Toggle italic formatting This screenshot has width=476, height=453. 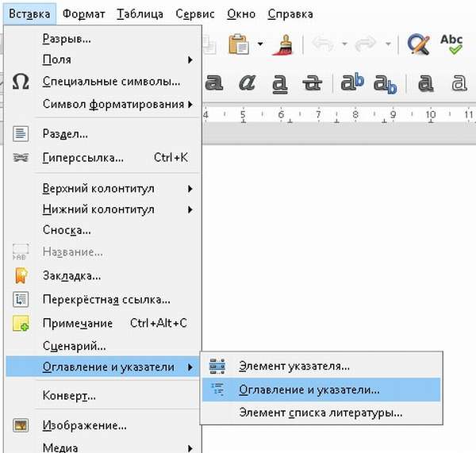pyautogui.click(x=247, y=83)
